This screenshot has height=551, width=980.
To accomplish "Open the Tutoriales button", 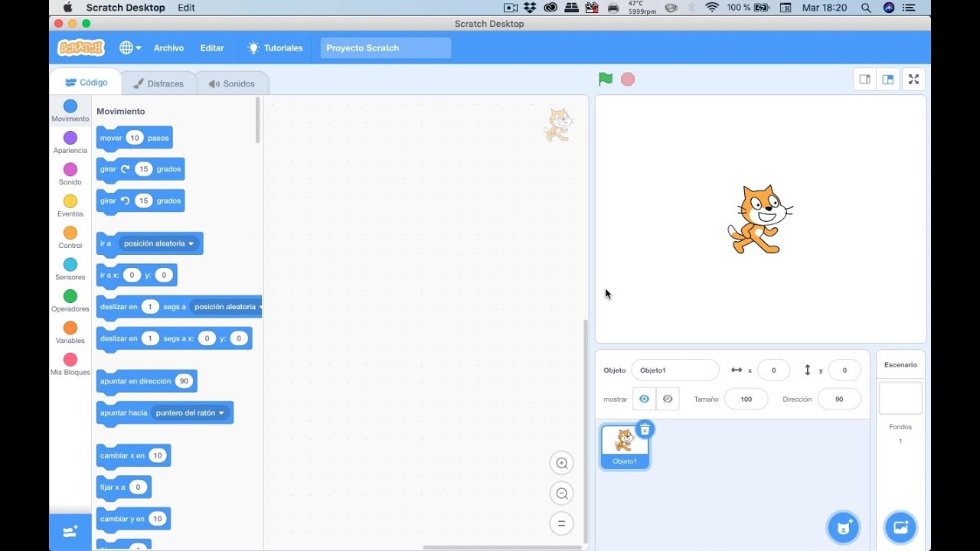I will tap(275, 47).
